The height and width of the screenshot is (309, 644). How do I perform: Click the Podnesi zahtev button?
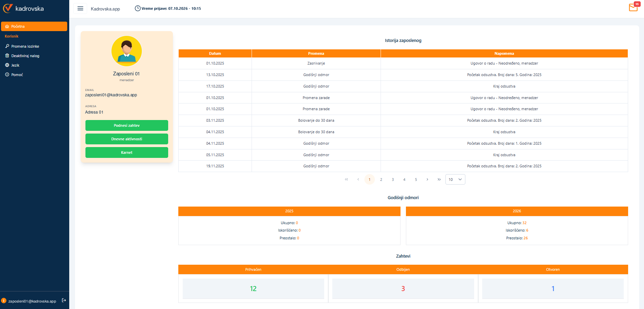tap(127, 125)
